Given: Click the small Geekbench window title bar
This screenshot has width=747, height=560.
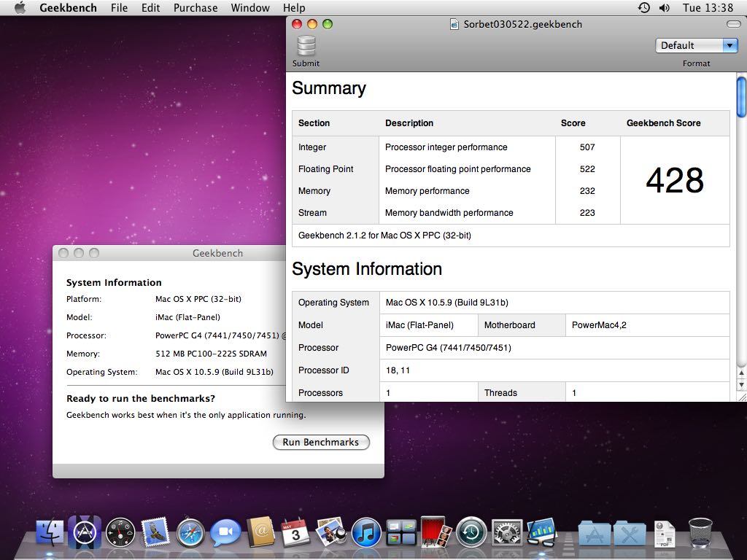Looking at the screenshot, I should click(x=169, y=253).
